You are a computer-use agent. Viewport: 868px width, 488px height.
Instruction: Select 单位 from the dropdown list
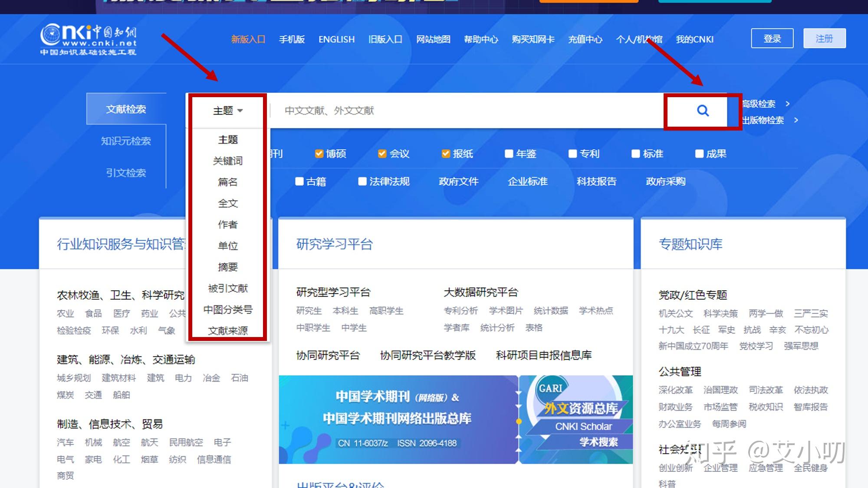tap(228, 246)
